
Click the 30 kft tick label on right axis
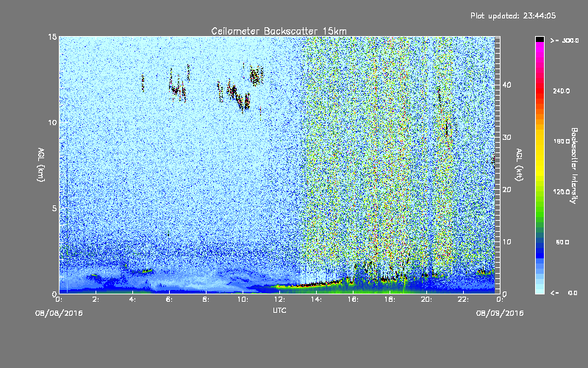tap(506, 137)
